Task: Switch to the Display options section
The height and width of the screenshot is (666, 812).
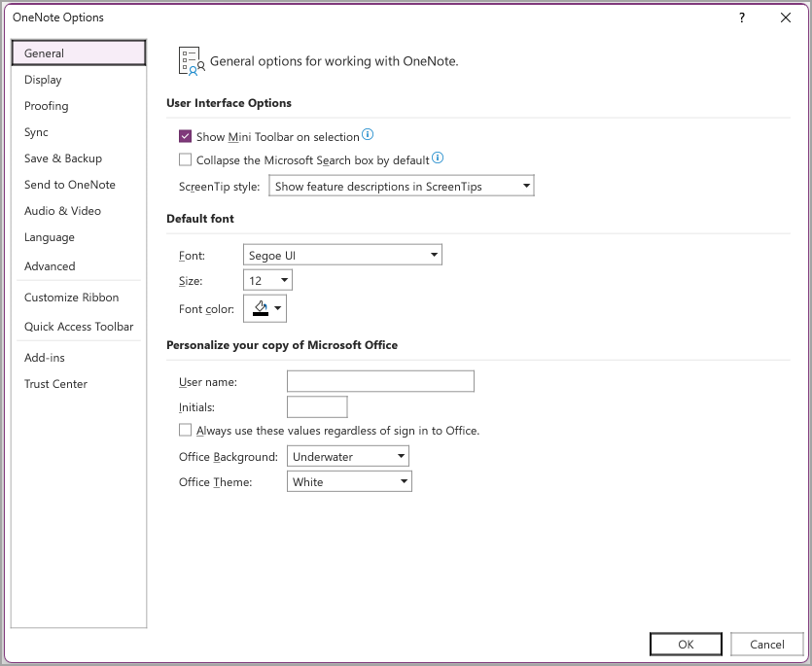Action: (42, 79)
